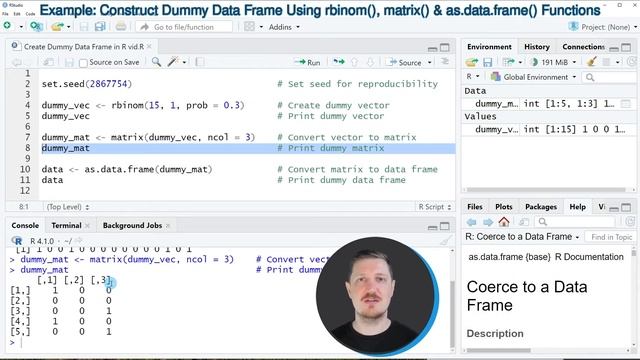The width and height of the screenshot is (640, 360).
Task: Click the dummy_vec values row
Action: click(549, 129)
